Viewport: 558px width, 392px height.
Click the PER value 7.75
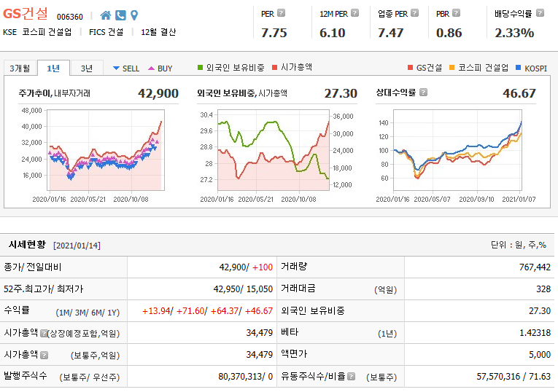274,33
